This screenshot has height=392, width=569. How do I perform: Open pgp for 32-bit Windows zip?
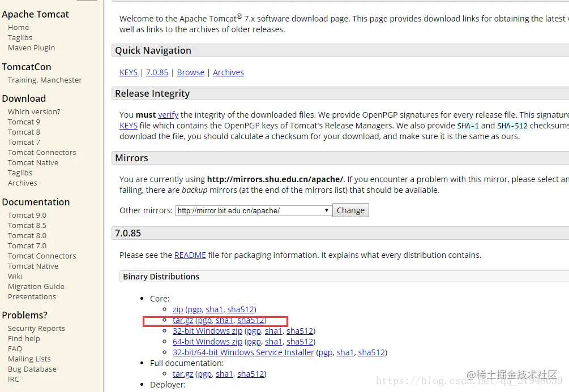point(254,331)
